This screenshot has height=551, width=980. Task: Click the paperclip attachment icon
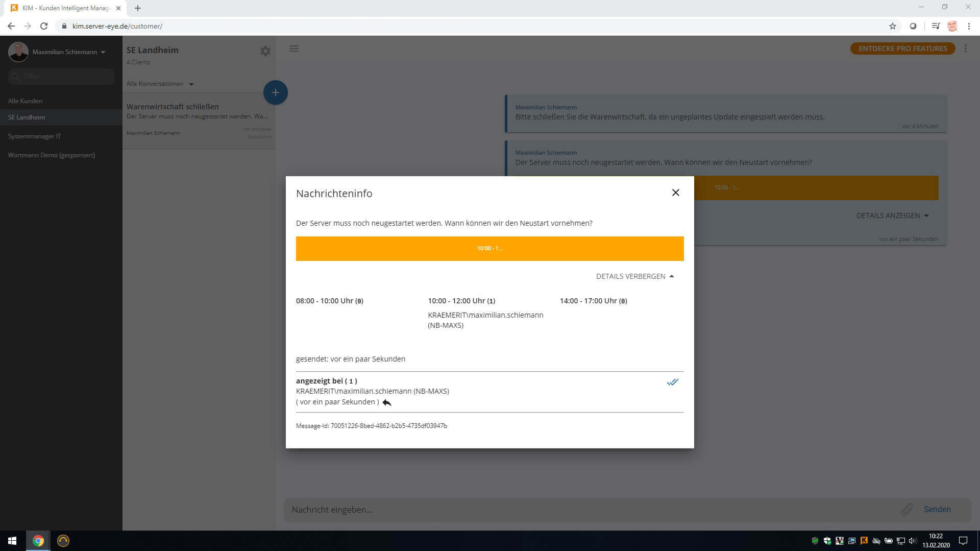906,509
